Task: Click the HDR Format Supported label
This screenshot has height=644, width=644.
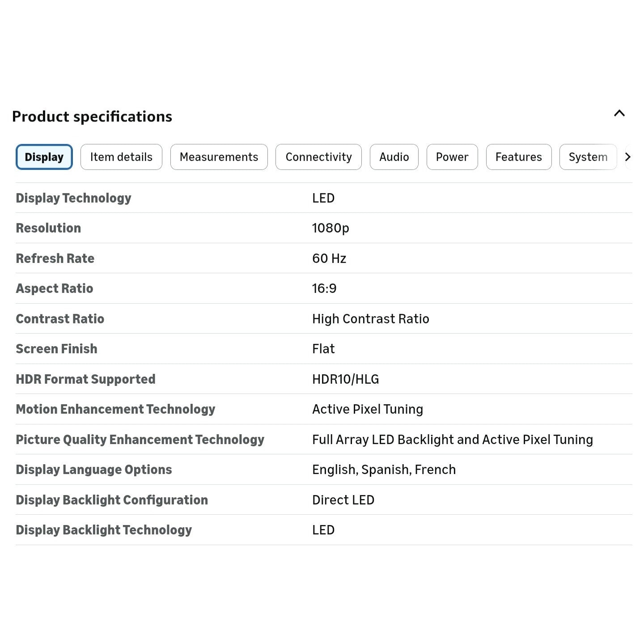Action: pos(86,379)
